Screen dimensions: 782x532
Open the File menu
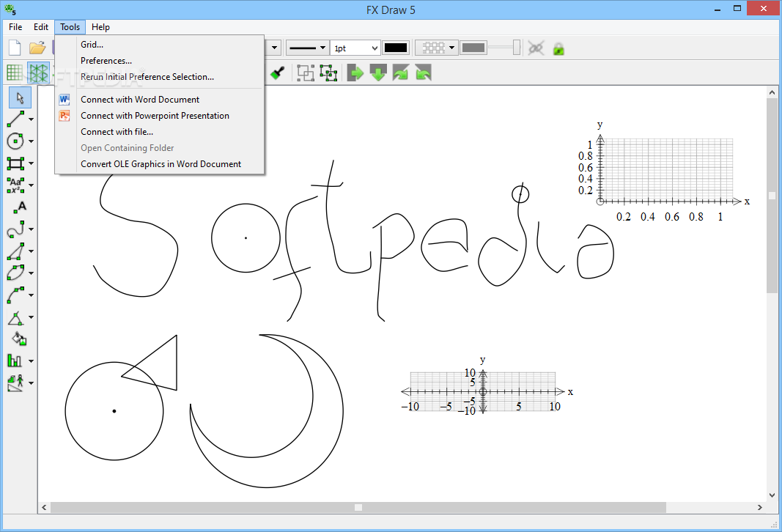(x=15, y=27)
